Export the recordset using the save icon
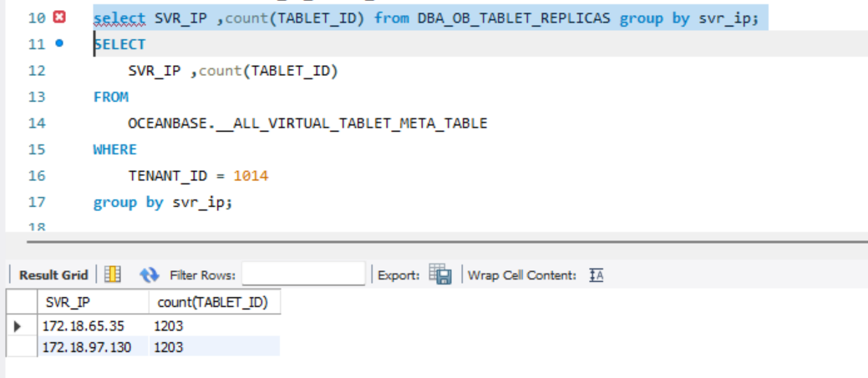Viewport: 868px width, 378px height. (439, 275)
